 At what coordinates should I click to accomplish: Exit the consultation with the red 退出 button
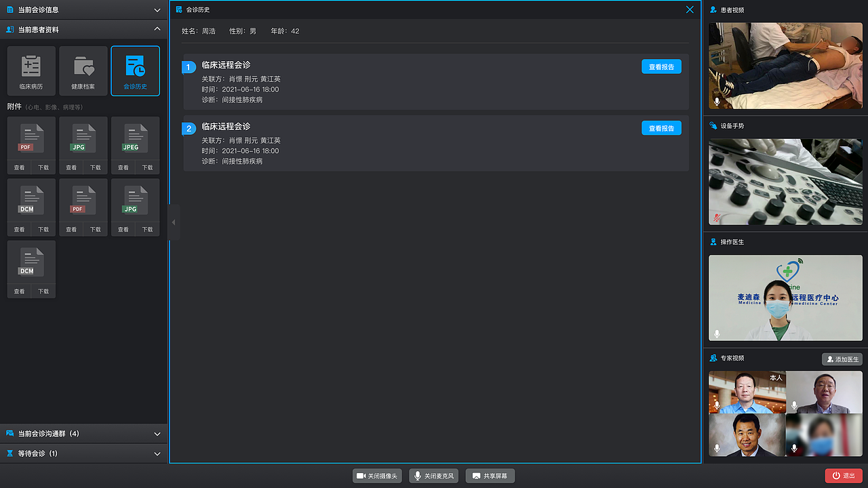pos(844,476)
